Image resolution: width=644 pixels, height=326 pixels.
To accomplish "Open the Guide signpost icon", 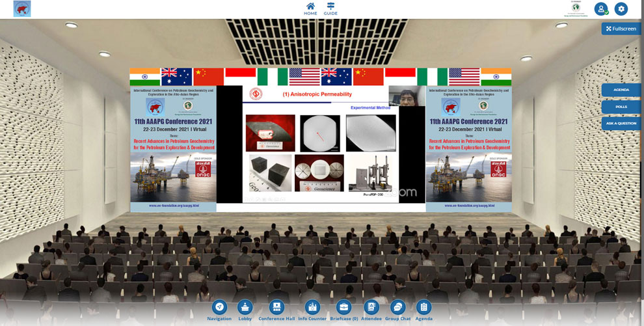I will click(330, 8).
